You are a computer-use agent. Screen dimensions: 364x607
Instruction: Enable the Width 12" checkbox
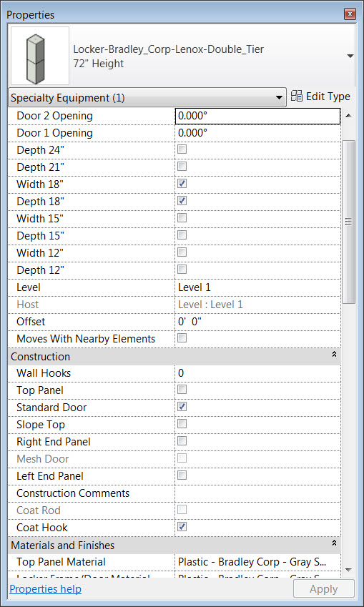click(x=182, y=252)
